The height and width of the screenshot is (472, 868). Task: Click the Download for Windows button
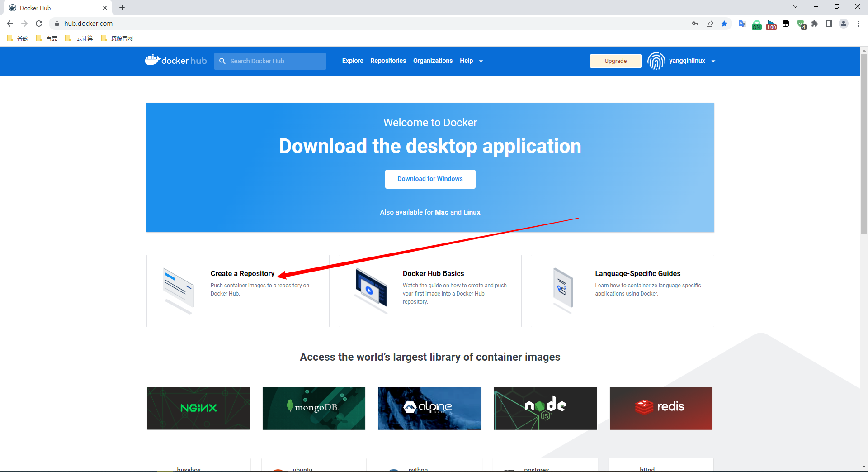click(430, 179)
